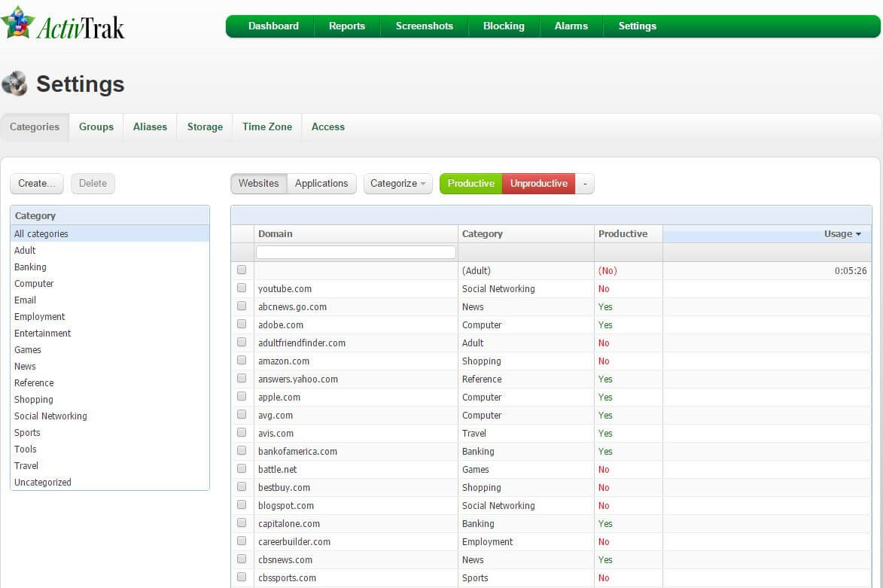Open the Access tab
Image resolution: width=883 pixels, height=588 pixels.
[327, 126]
